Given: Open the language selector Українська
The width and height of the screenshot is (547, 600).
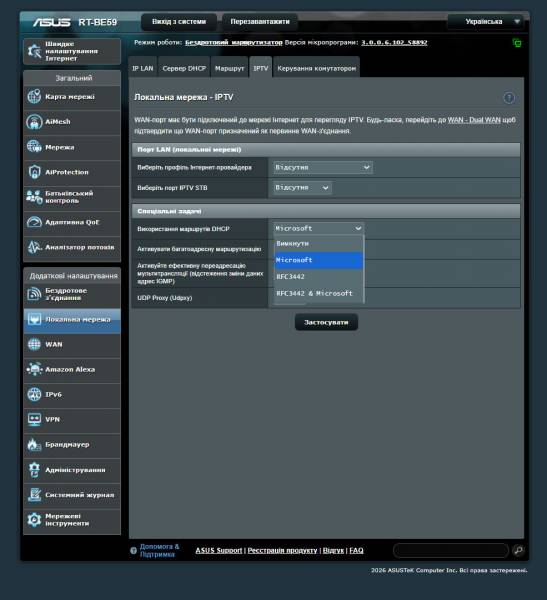Looking at the screenshot, I should tap(485, 21).
